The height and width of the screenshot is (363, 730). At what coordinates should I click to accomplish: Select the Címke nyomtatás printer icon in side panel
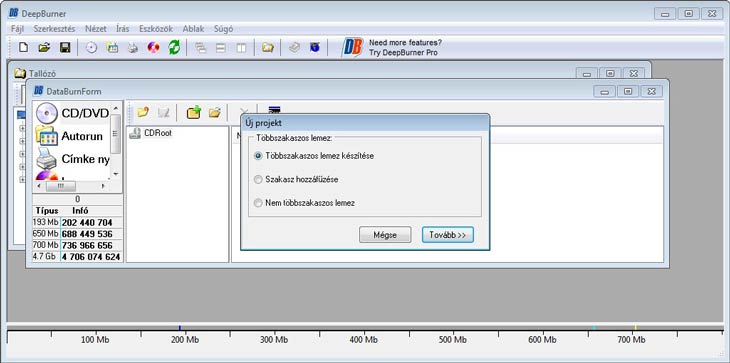click(x=47, y=159)
